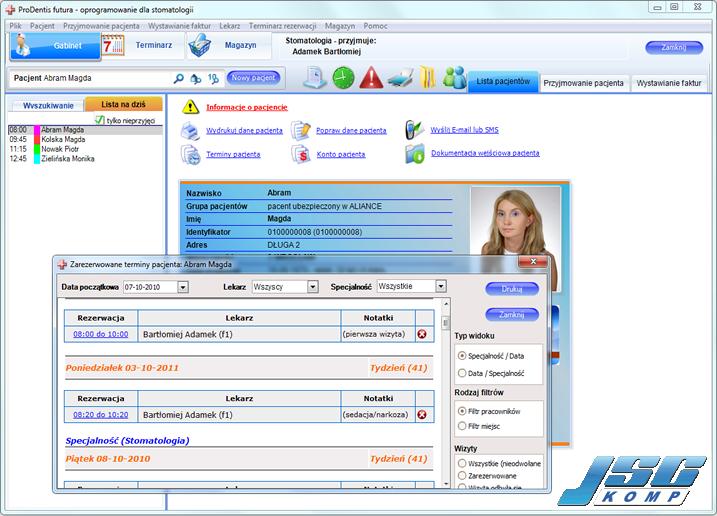717x516 pixels.
Task: Open 'Dokumentacja wejściowa pacjenta' link
Action: pyautogui.click(x=485, y=153)
